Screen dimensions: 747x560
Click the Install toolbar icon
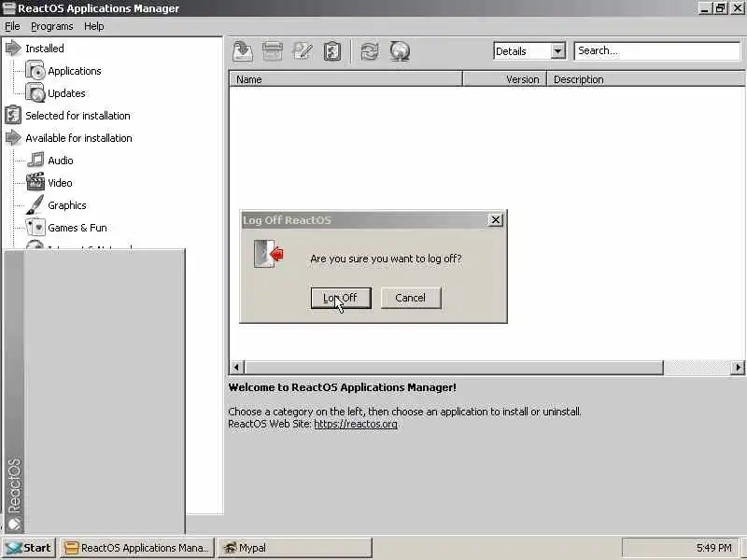click(x=243, y=51)
